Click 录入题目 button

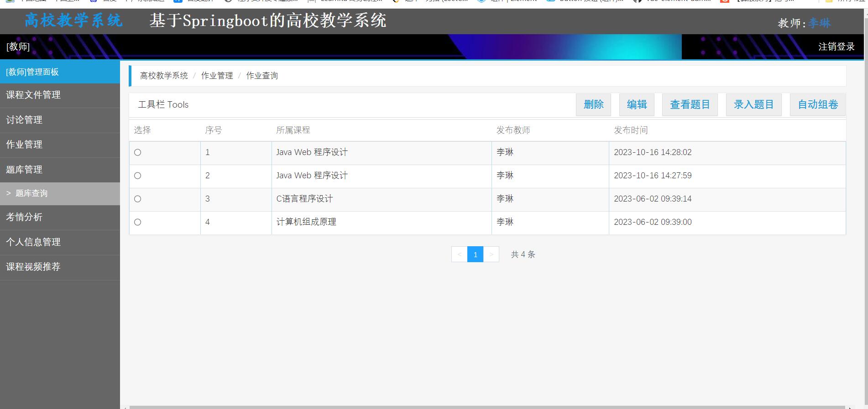(x=753, y=105)
